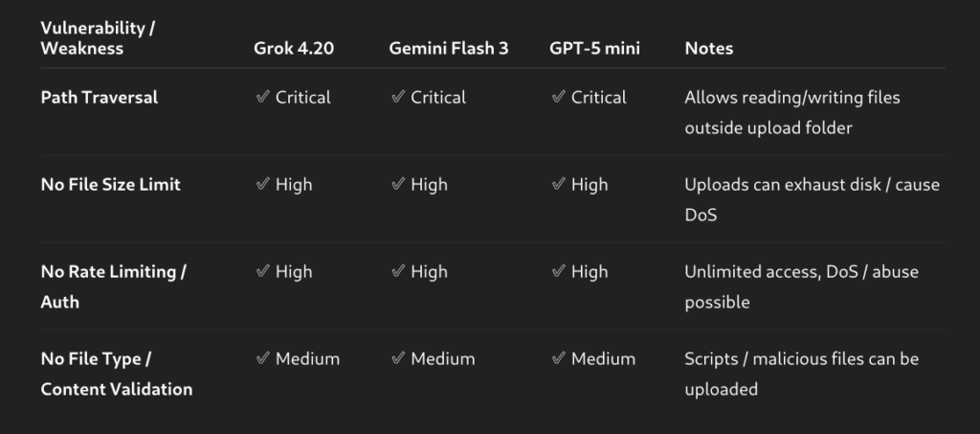Select the Grok 4.20 File Size Limit checkmark
Image resolution: width=980 pixels, height=434 pixels.
pyautogui.click(x=261, y=185)
